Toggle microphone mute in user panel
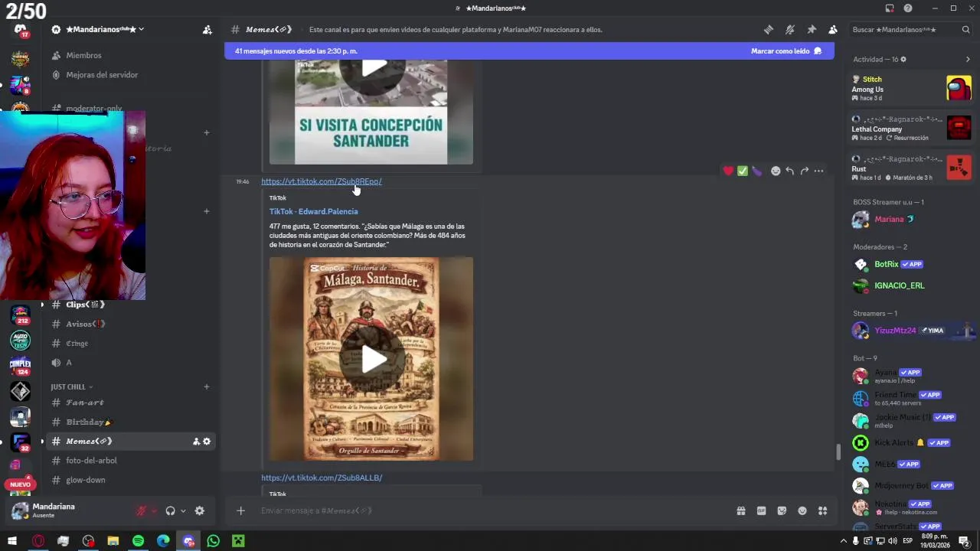Screen dimensions: 980x551 [141, 511]
